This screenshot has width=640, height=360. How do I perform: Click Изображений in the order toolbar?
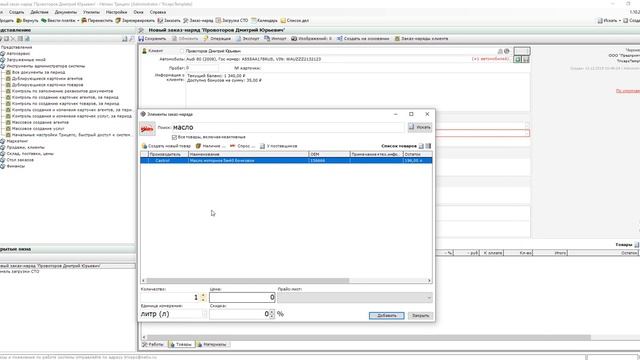311,39
